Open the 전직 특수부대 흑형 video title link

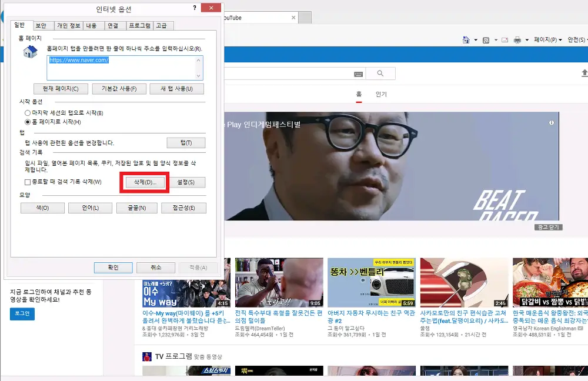pos(279,317)
